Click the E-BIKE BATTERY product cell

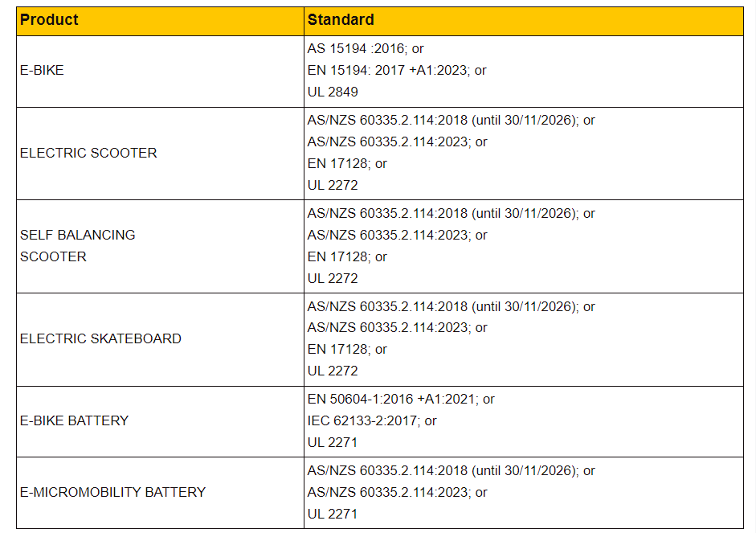(x=74, y=420)
